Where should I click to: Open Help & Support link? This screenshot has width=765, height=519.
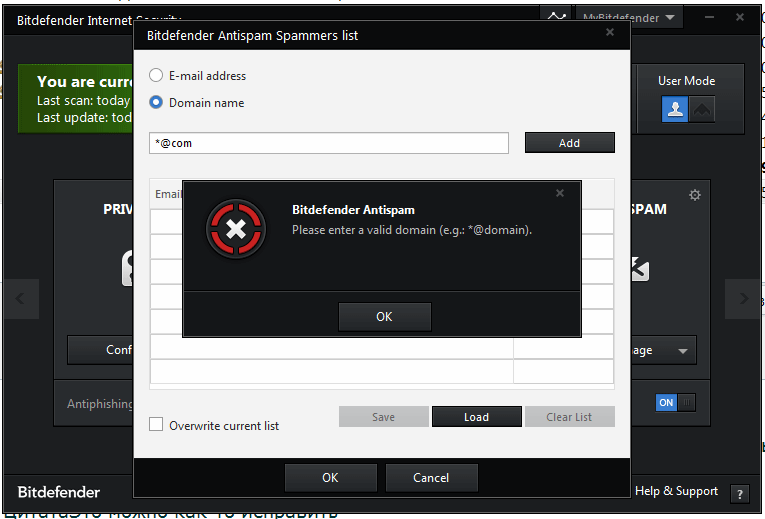(676, 491)
